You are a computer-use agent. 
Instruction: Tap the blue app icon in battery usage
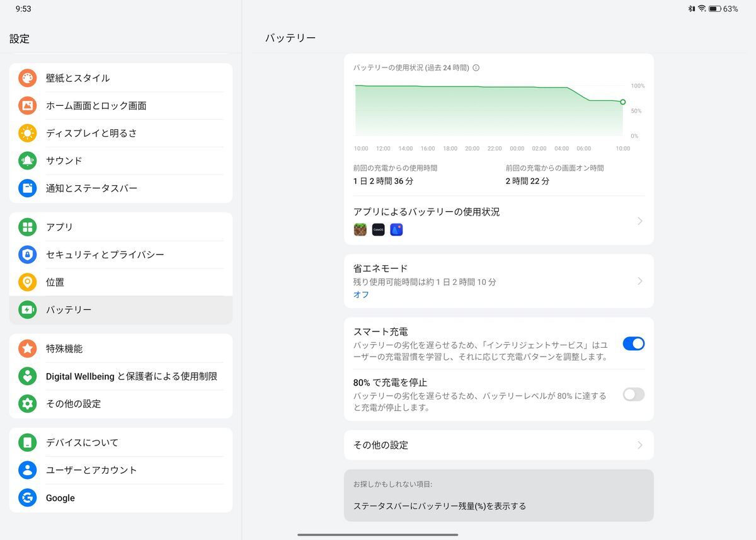click(396, 230)
